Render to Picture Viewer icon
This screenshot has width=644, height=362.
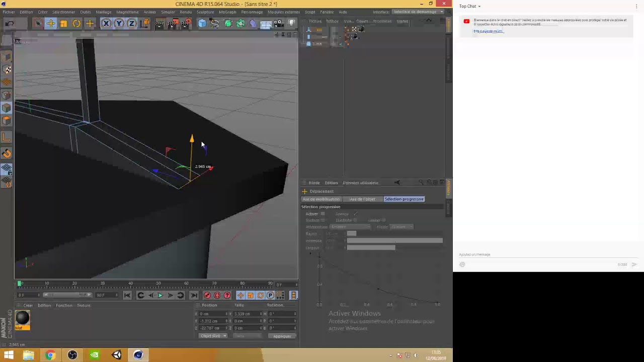tap(173, 23)
